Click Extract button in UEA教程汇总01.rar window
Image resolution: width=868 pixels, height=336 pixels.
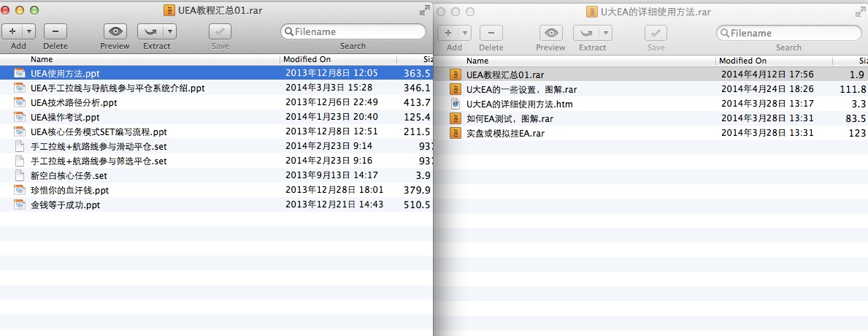pos(150,31)
